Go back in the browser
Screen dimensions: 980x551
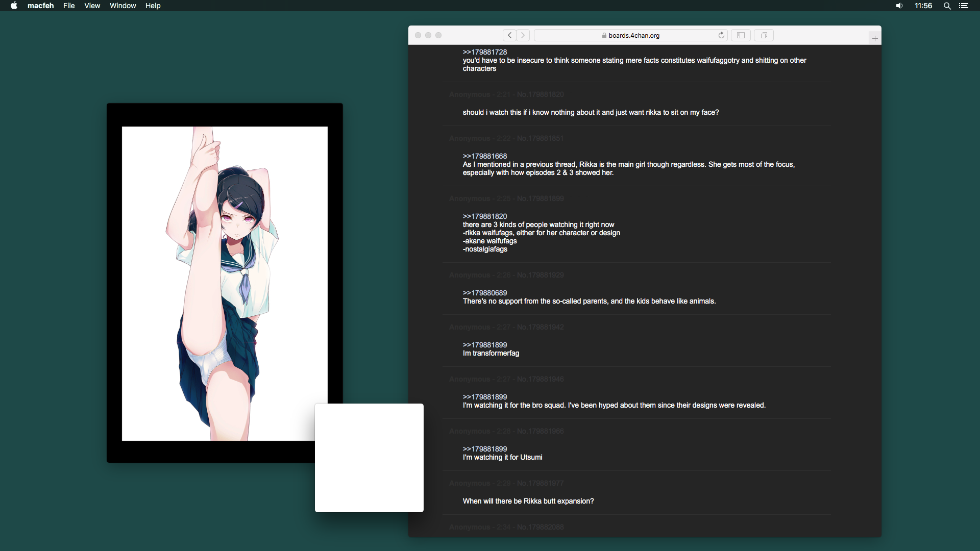509,35
